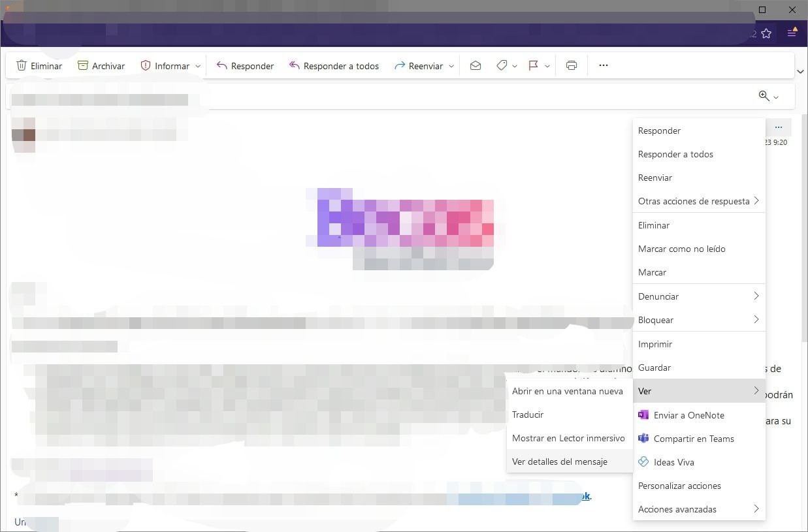This screenshot has width=808, height=532.
Task: Click the vertical scrollbar of message
Action: tap(804, 228)
